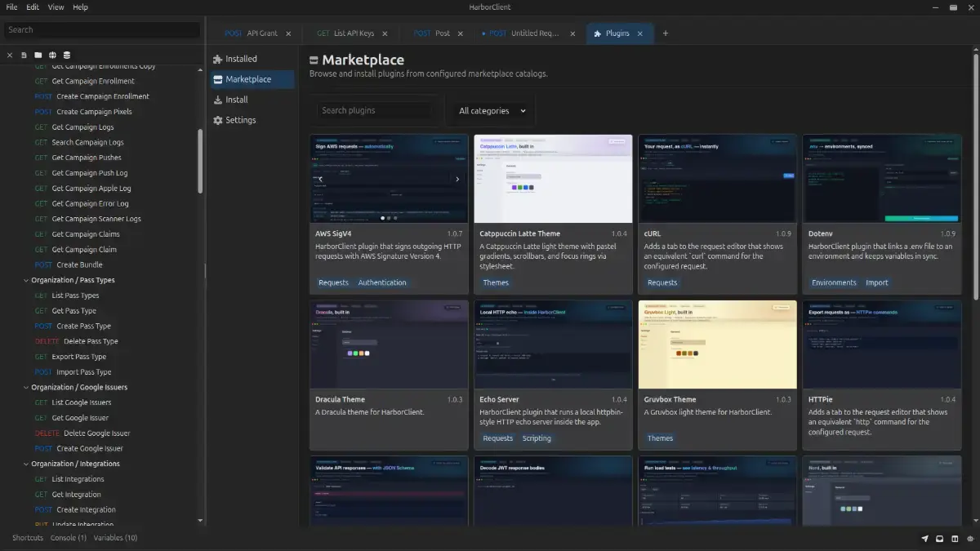
Task: Click Themes tag on Gruvbox Theme card
Action: tap(660, 438)
